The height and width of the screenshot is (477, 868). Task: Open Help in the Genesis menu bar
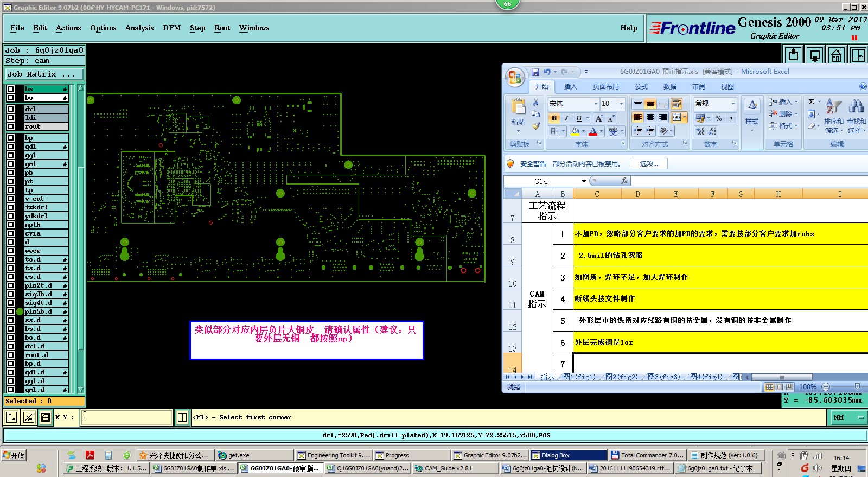(629, 28)
